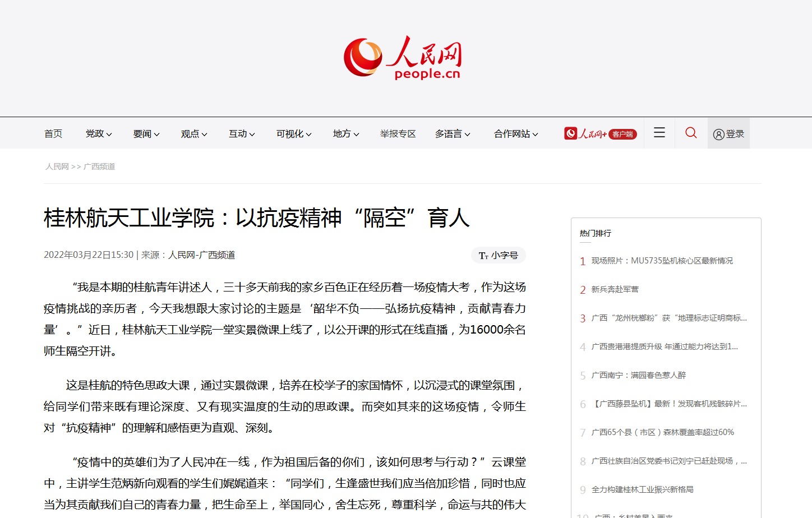Click the 登录 user login button
The height and width of the screenshot is (518, 812).
click(x=728, y=134)
